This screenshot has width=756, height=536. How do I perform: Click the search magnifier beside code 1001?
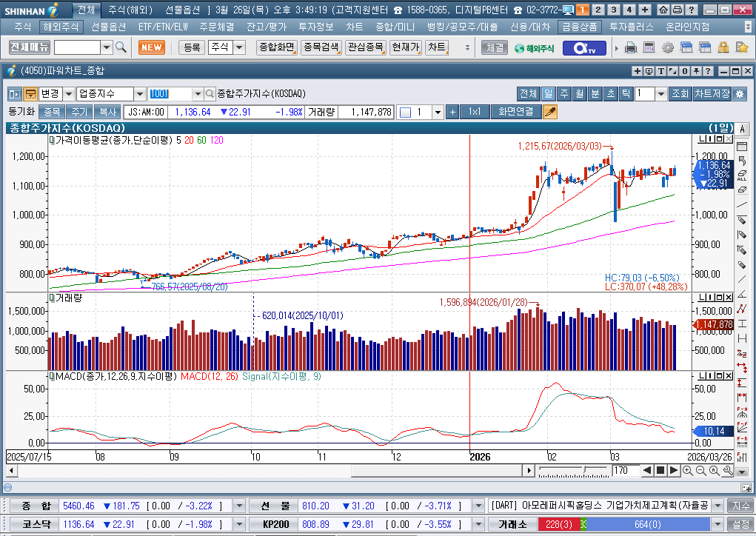click(210, 93)
